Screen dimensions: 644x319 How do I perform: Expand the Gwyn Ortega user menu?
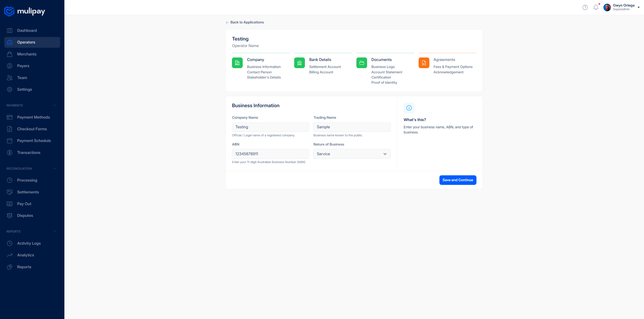638,8
